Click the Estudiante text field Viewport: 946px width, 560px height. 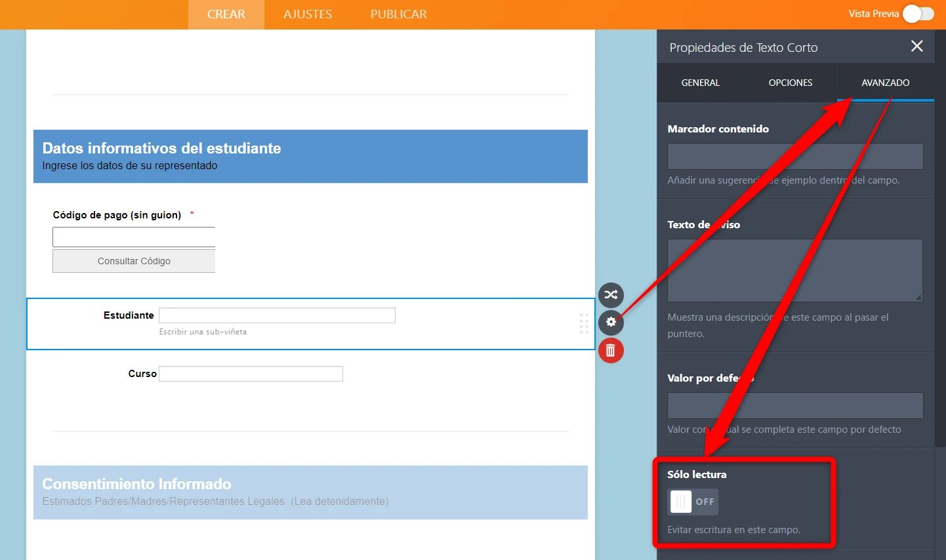point(277,315)
